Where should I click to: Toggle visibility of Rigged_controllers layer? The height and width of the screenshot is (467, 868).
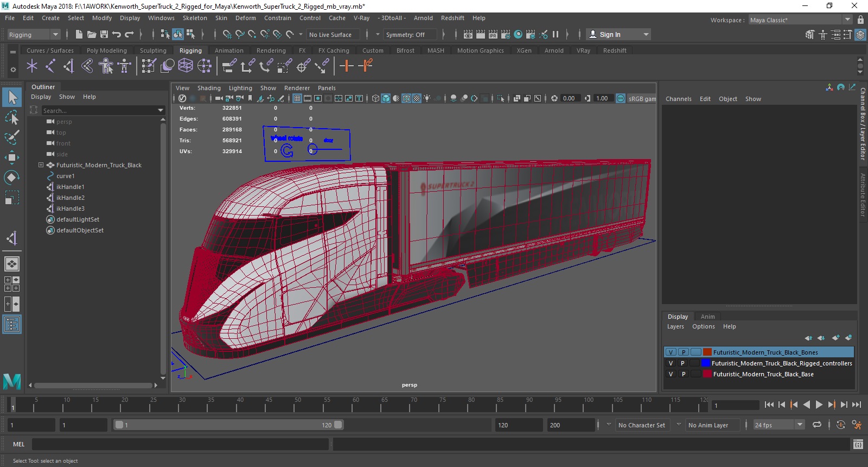(671, 363)
